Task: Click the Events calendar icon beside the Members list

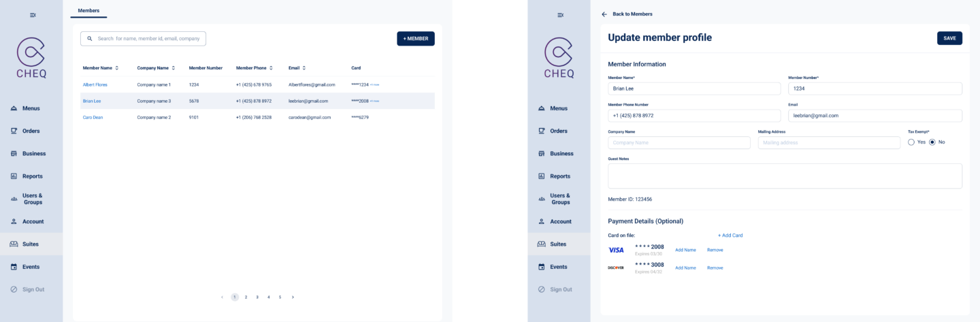Action: (x=14, y=267)
